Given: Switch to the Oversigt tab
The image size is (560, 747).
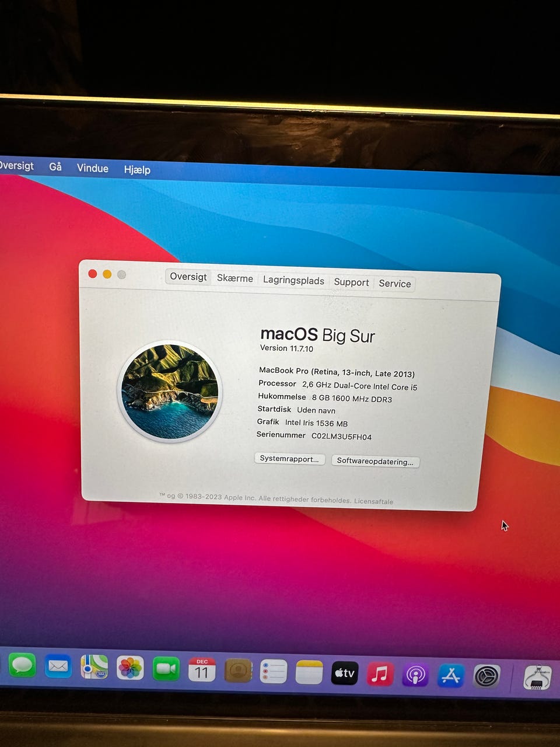Looking at the screenshot, I should pyautogui.click(x=188, y=277).
